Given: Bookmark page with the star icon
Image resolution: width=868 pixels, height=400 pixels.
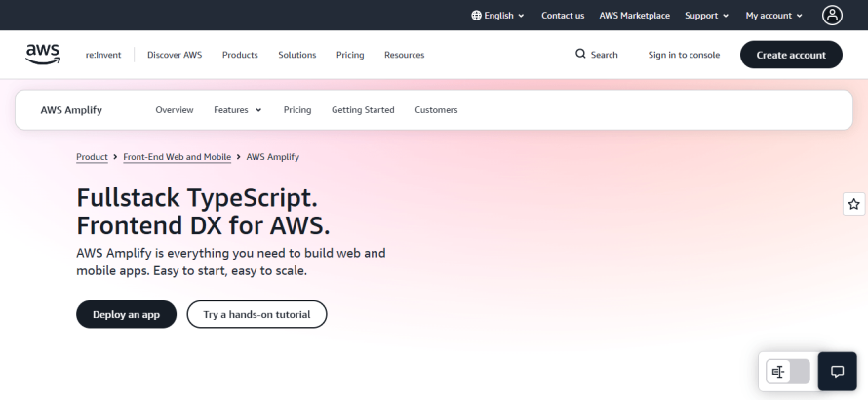Looking at the screenshot, I should [x=853, y=204].
